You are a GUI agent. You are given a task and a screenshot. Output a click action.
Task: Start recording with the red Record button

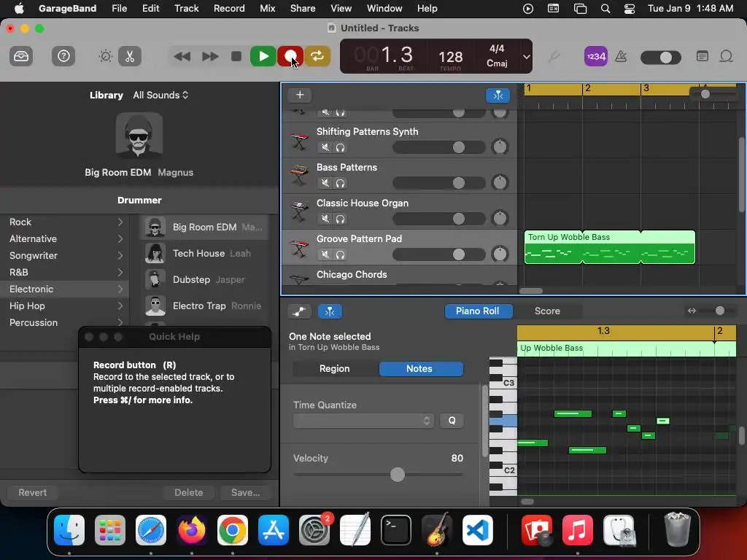pos(290,57)
